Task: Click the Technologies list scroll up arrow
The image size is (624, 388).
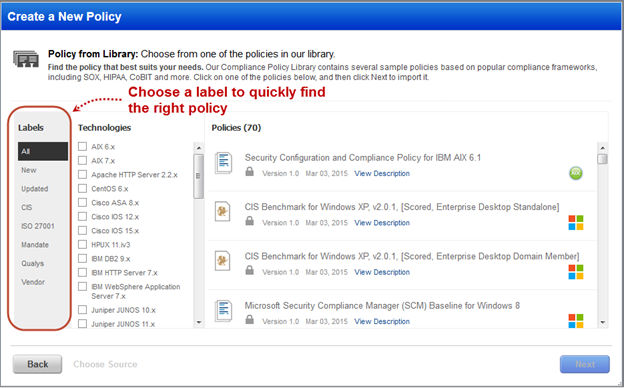Action: (199, 148)
